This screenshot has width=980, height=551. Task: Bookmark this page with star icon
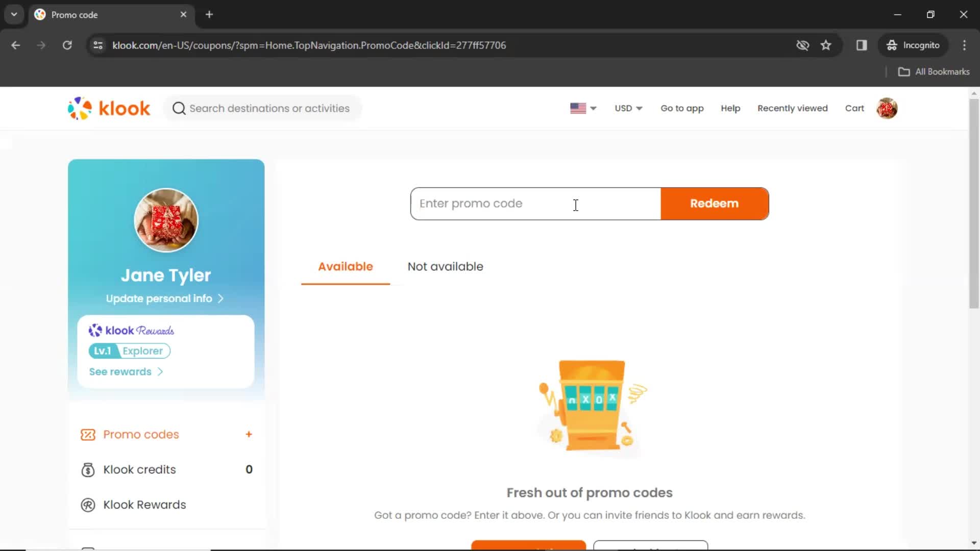(x=826, y=45)
